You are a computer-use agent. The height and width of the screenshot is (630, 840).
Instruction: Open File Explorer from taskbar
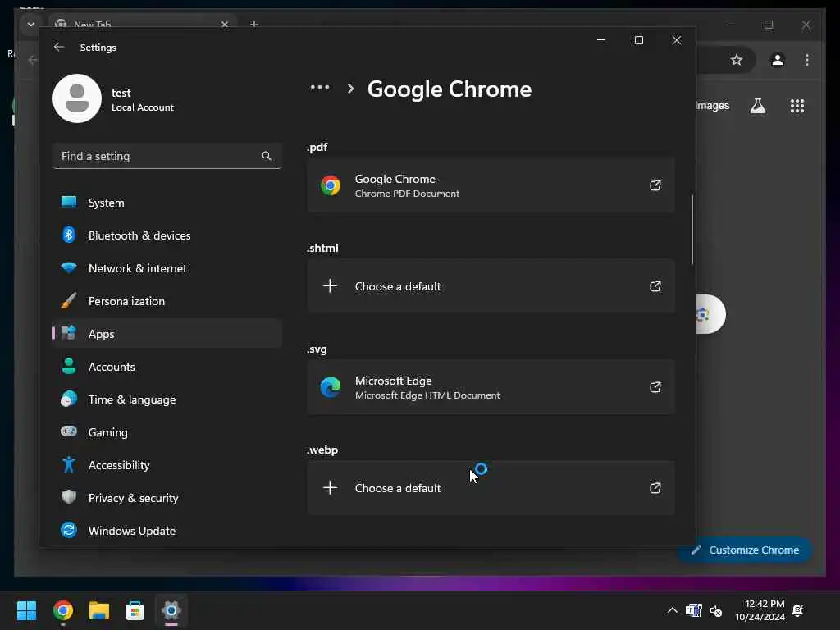(99, 610)
